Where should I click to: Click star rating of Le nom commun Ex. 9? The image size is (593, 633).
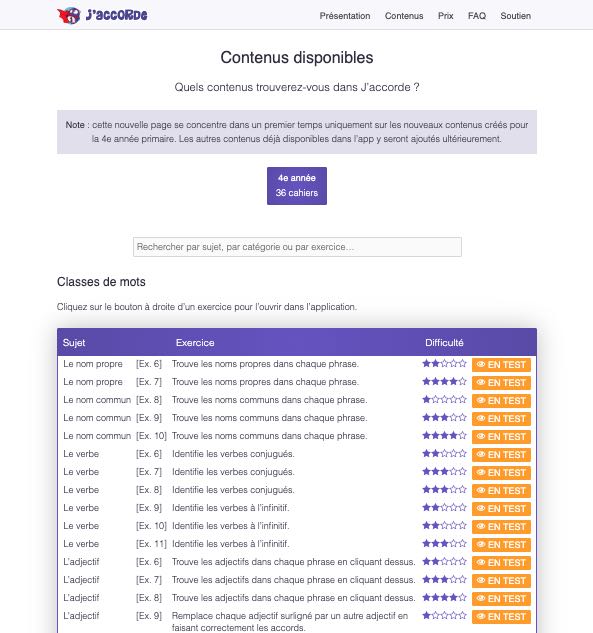pos(444,417)
